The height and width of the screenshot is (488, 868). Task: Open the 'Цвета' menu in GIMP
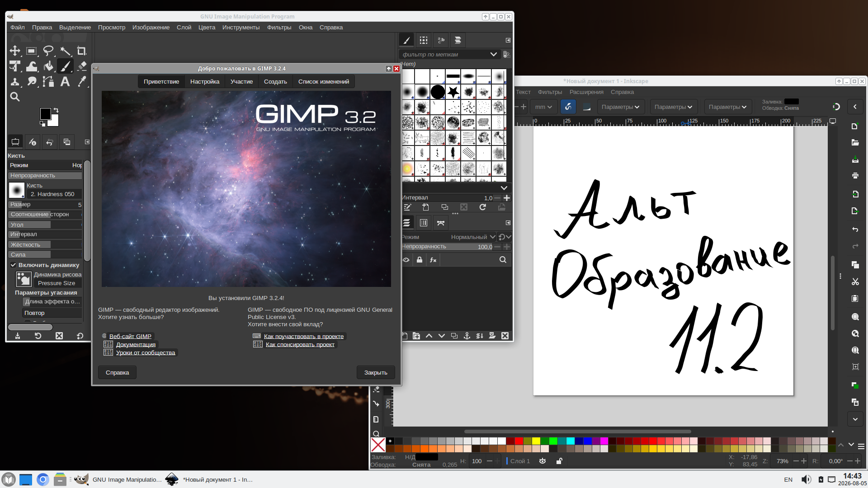[207, 28]
